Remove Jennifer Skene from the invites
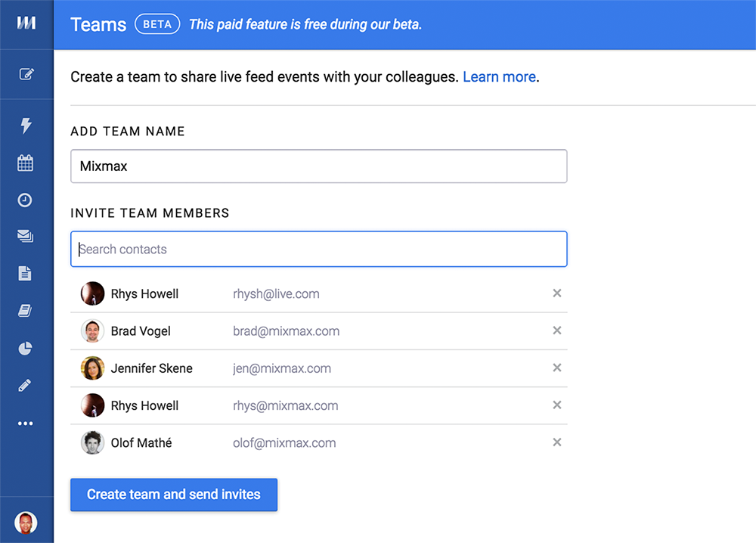The height and width of the screenshot is (543, 756). point(557,368)
